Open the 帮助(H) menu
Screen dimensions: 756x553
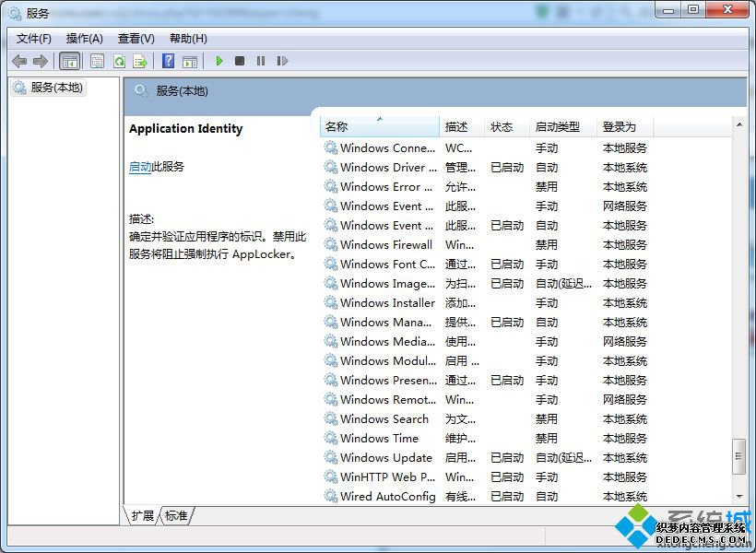(188, 39)
